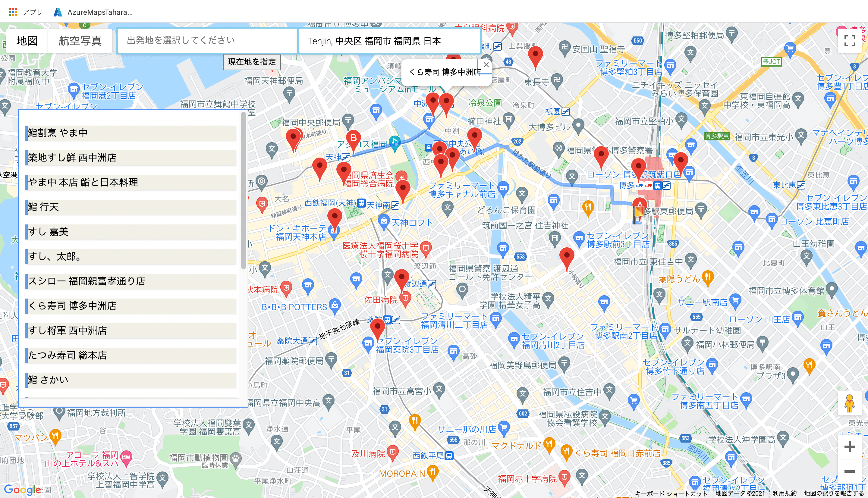Click the 桜十字福岡病院 hospital icon
Screen dimensions: 868x498
click(x=426, y=249)
